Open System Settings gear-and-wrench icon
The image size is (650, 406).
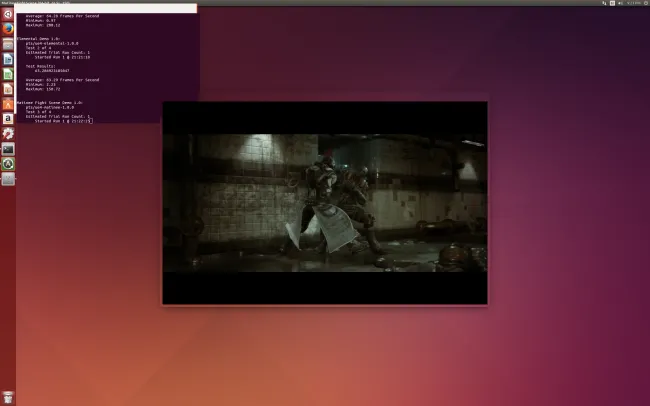pyautogui.click(x=8, y=134)
